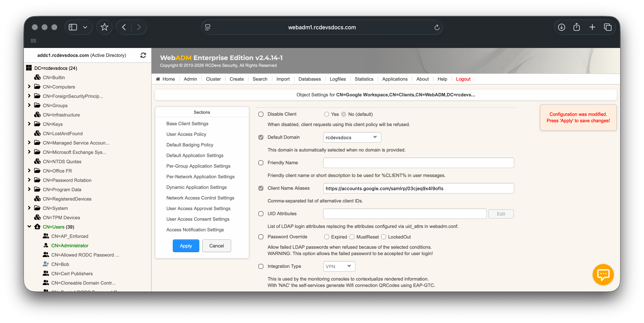Open the Applications menu
Image resolution: width=644 pixels, height=323 pixels.
pyautogui.click(x=395, y=79)
